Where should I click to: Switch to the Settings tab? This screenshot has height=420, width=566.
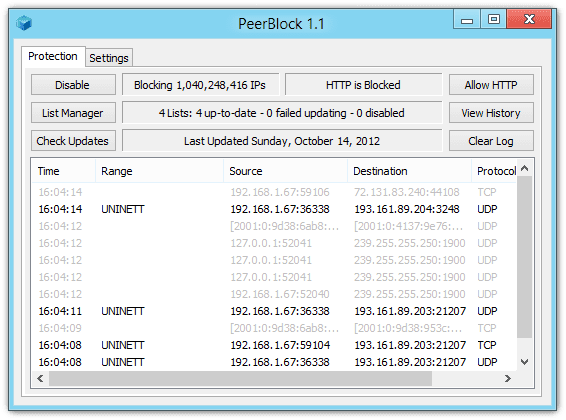[109, 58]
